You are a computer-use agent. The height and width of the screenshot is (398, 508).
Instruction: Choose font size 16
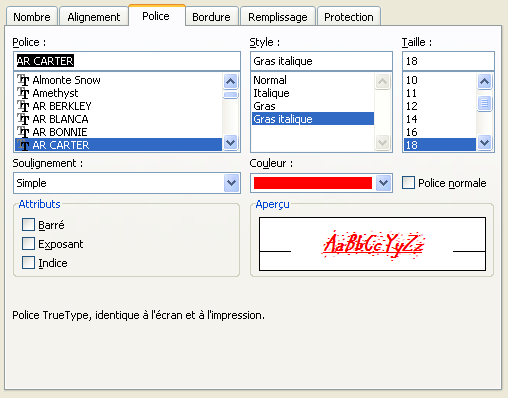pos(440,132)
